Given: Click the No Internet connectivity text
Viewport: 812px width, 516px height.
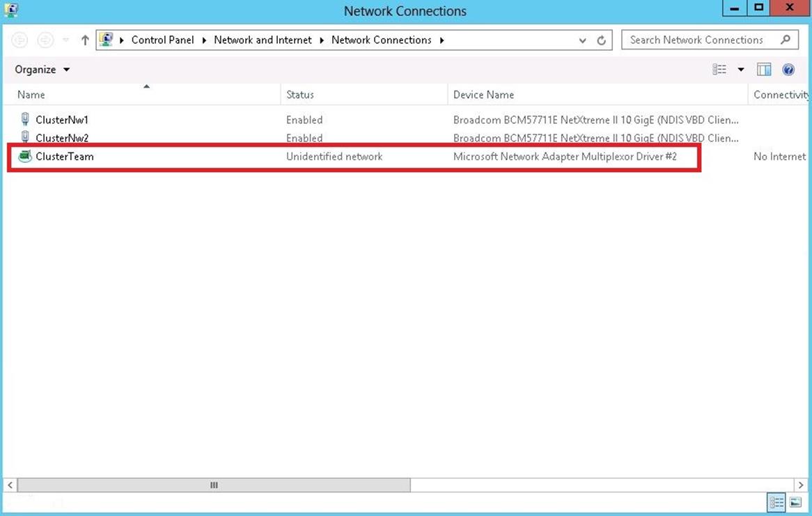Looking at the screenshot, I should click(x=780, y=157).
